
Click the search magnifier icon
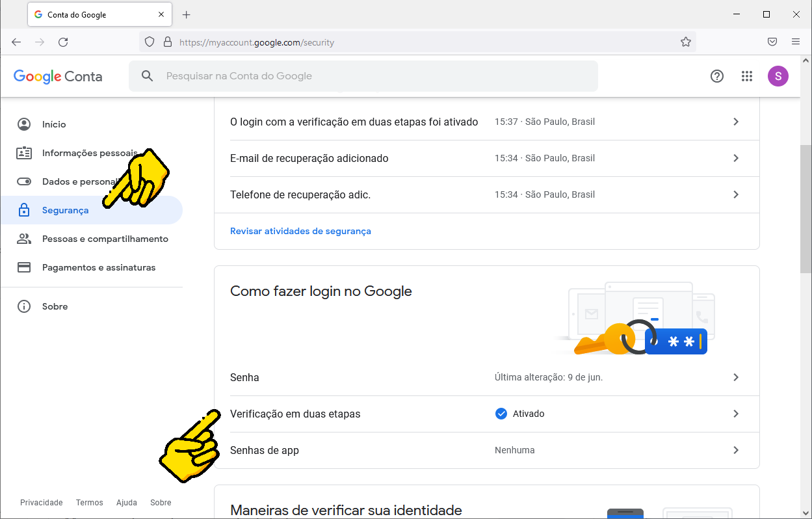click(x=148, y=76)
